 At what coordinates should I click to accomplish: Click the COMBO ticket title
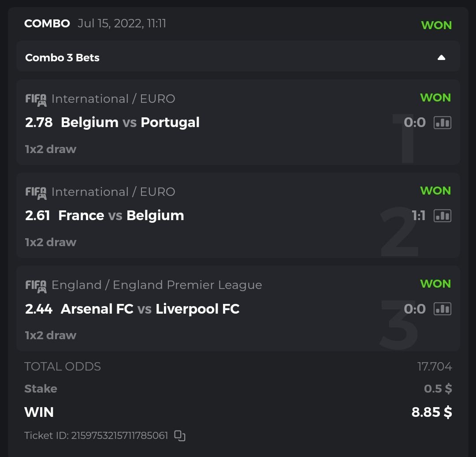pyautogui.click(x=47, y=23)
